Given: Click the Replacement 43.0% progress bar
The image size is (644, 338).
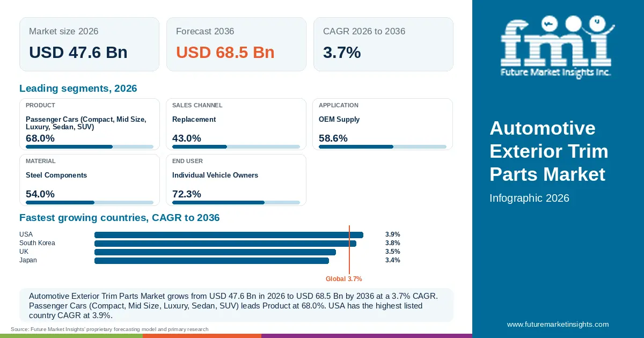Looking at the screenshot, I should 236,146.
